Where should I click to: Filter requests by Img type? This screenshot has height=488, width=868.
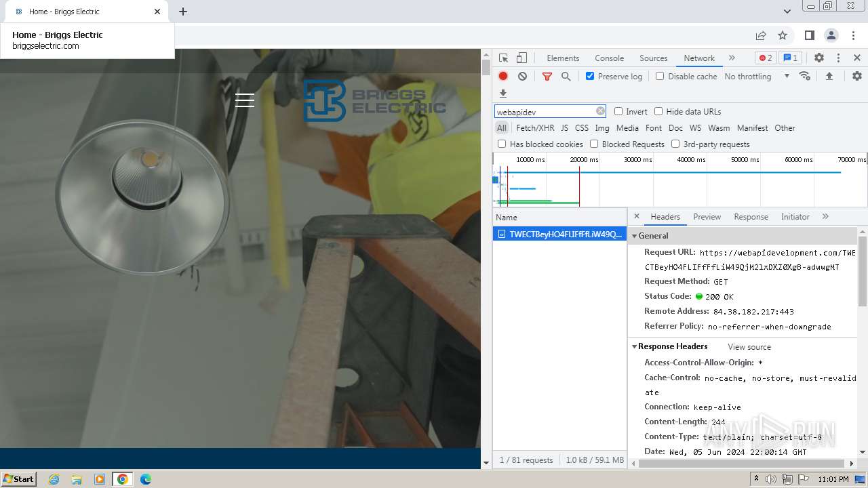602,128
